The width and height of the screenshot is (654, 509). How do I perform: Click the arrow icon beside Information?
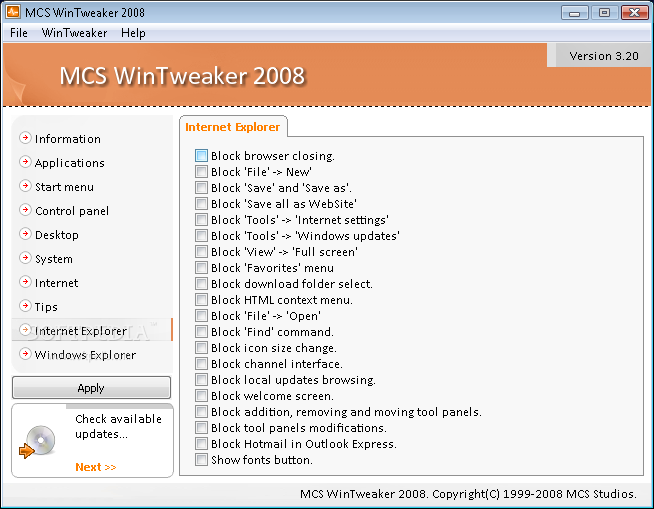pyautogui.click(x=25, y=138)
